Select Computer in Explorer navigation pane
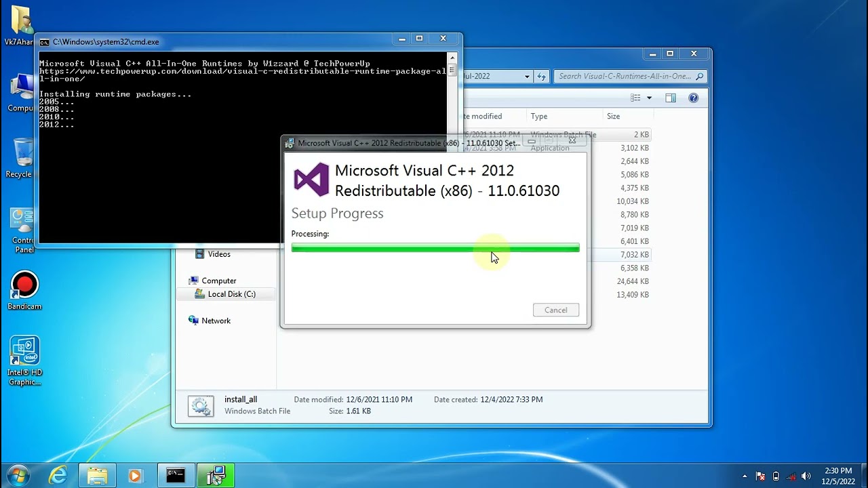Viewport: 868px width, 488px height. tap(218, 281)
